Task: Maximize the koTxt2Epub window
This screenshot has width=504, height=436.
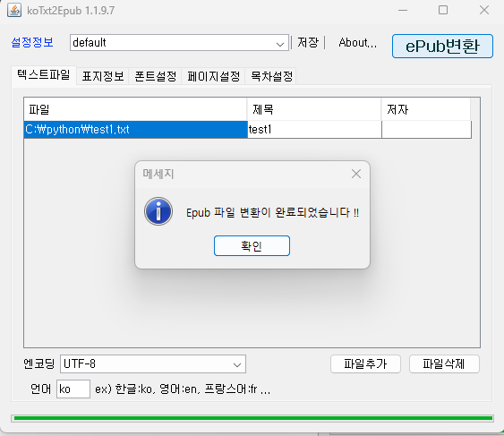Action: click(443, 10)
